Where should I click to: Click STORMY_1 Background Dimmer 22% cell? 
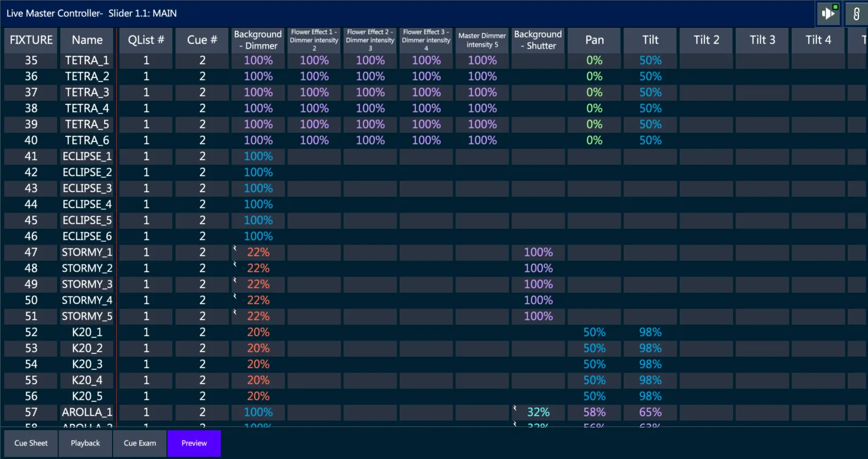click(258, 252)
